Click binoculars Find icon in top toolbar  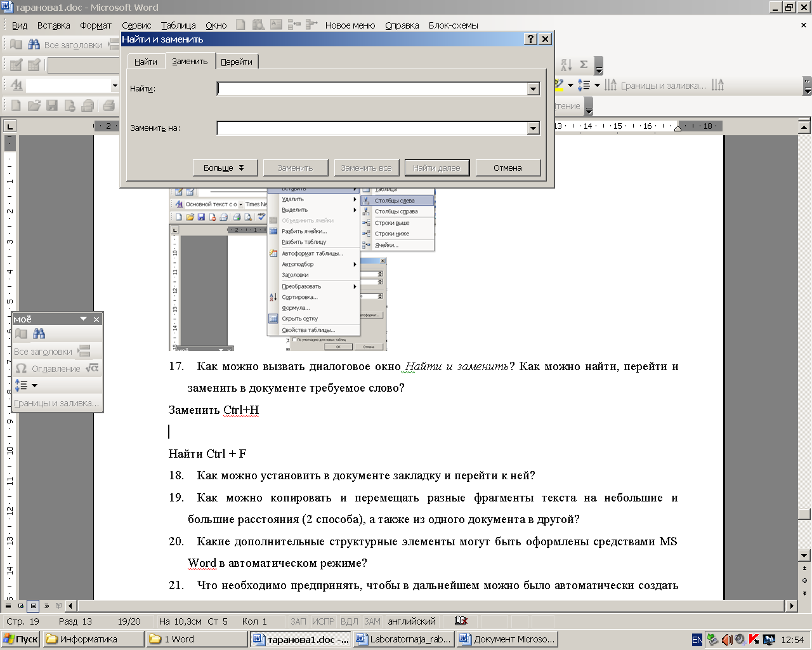click(x=34, y=44)
